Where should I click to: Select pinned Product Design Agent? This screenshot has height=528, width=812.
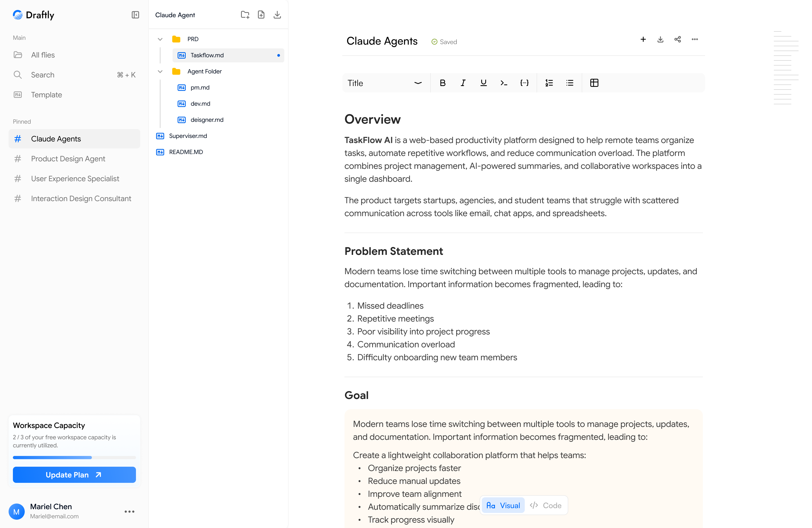[x=74, y=159]
